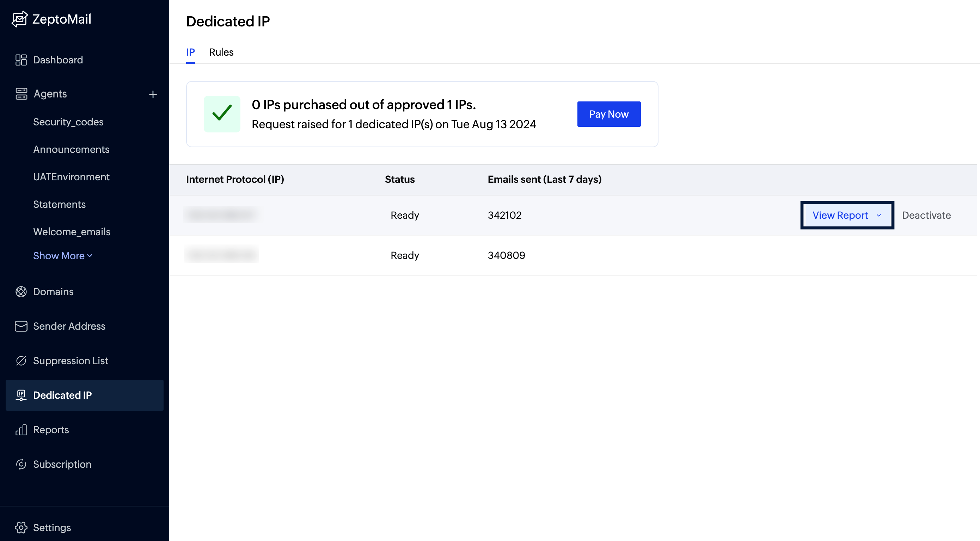Select the Agents icon in the sidebar

[x=22, y=94]
